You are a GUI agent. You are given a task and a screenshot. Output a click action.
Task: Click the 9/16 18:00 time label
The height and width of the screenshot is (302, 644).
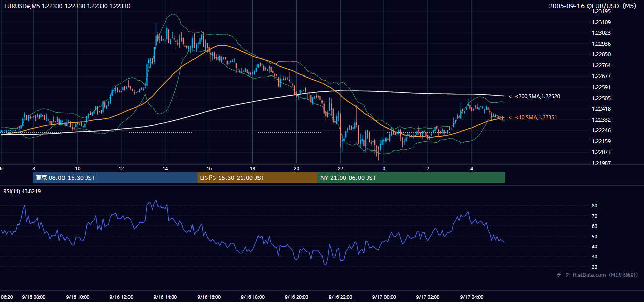(x=253, y=297)
